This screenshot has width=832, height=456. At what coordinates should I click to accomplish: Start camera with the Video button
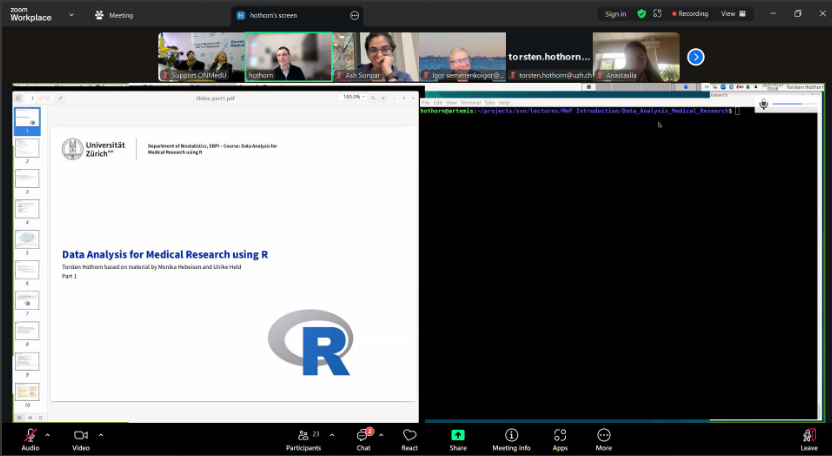81,438
